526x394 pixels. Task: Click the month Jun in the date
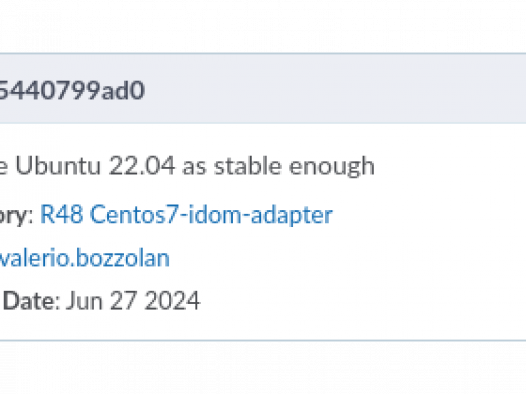[84, 300]
